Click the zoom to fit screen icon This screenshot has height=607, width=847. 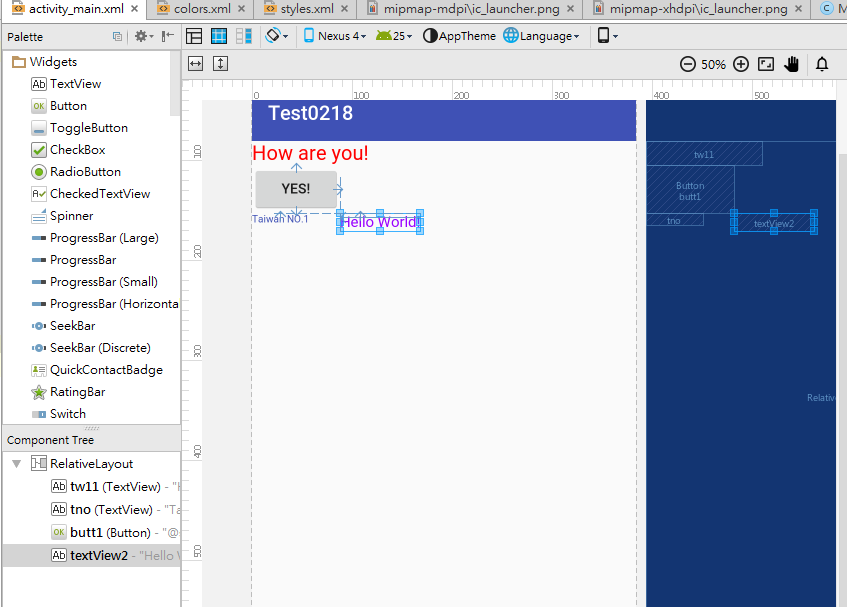[x=766, y=64]
